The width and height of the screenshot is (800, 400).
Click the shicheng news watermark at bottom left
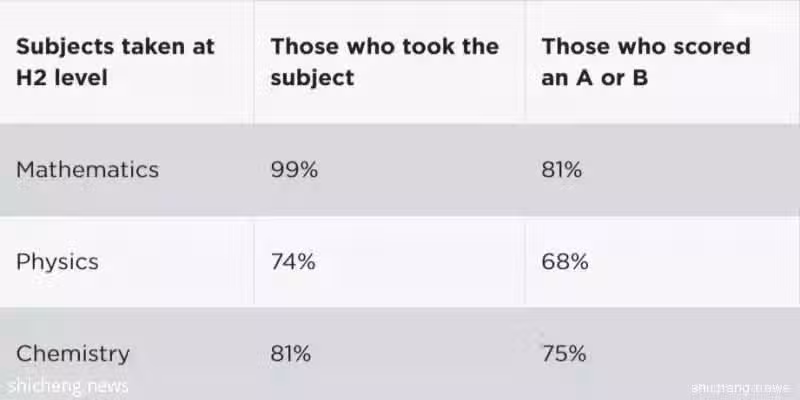tap(68, 386)
